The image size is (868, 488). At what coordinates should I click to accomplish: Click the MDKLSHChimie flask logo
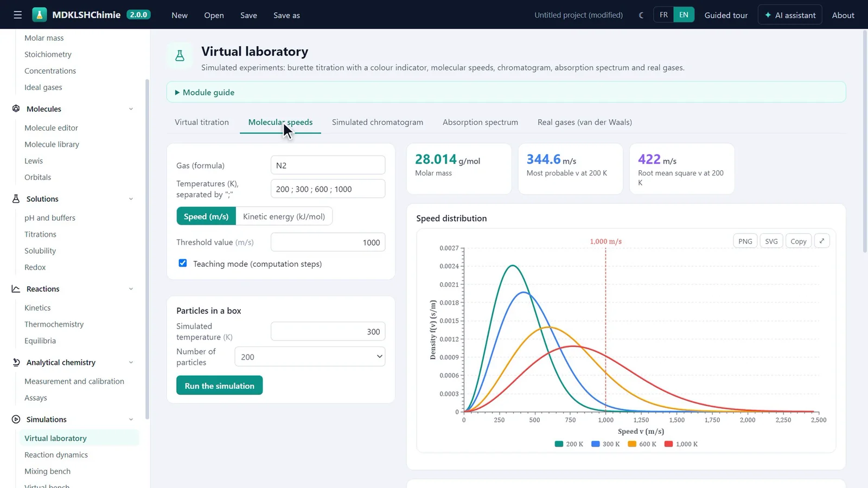[40, 15]
